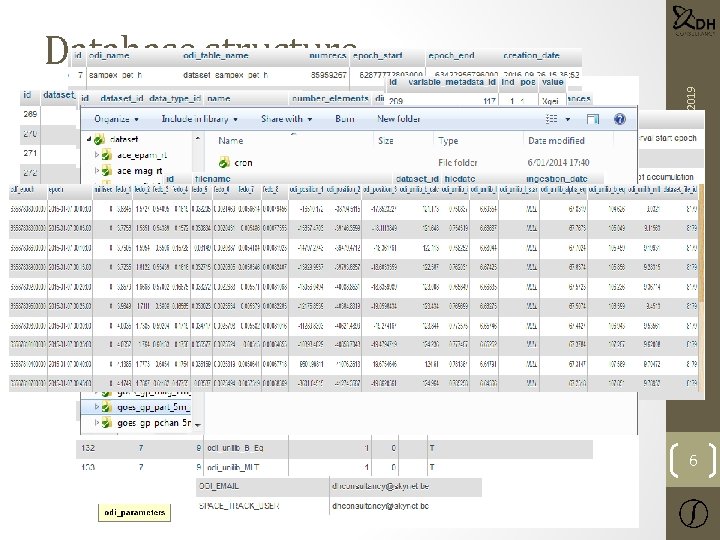Select the ace_mag_rt folder icon
This screenshot has width=720, height=540.
[x=107, y=171]
